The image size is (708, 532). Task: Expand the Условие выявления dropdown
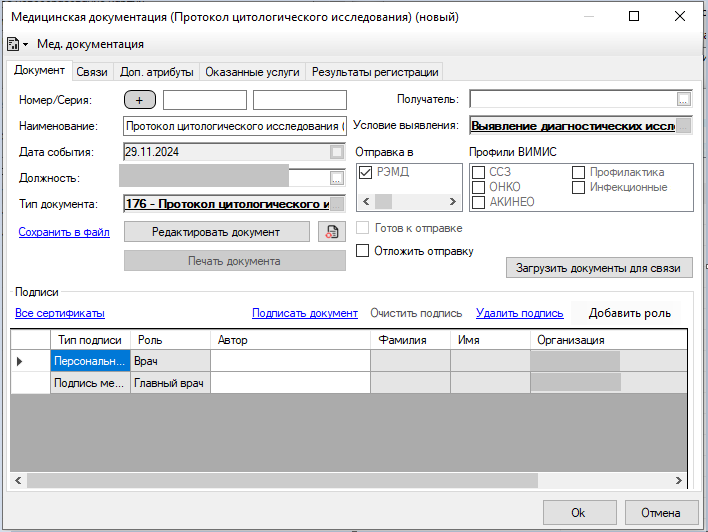click(684, 126)
